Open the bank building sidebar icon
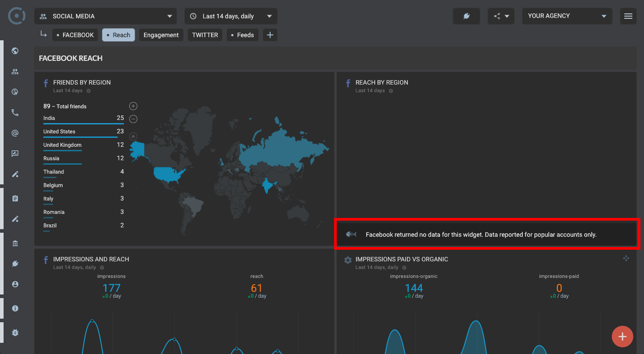Screen dimensions: 644x354 [15, 243]
